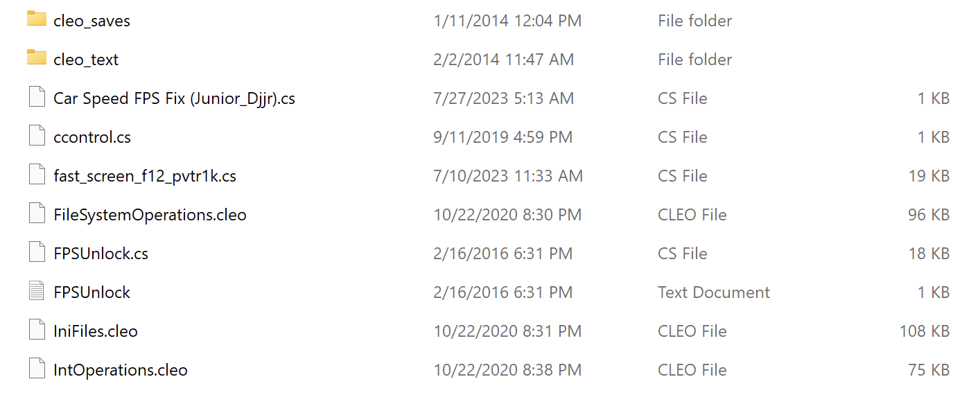Select the FPSUnlock.cs file name
Image resolution: width=980 pixels, height=413 pixels.
pyautogui.click(x=100, y=254)
